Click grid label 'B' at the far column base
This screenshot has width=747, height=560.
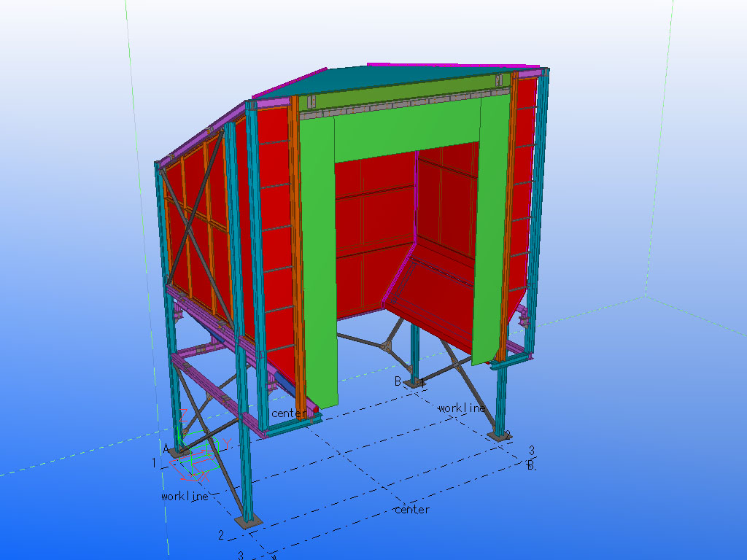398,381
